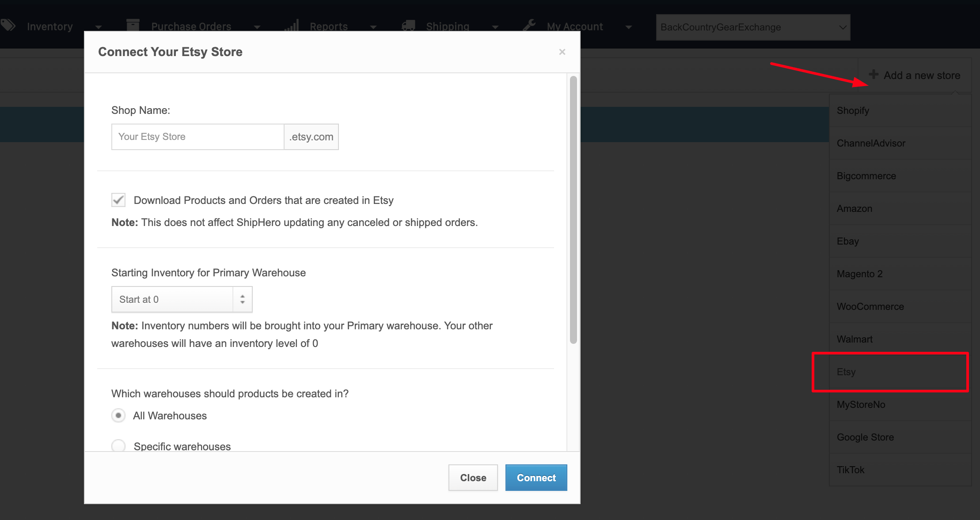Click the Reports bar chart icon
The image size is (980, 520).
tap(292, 25)
